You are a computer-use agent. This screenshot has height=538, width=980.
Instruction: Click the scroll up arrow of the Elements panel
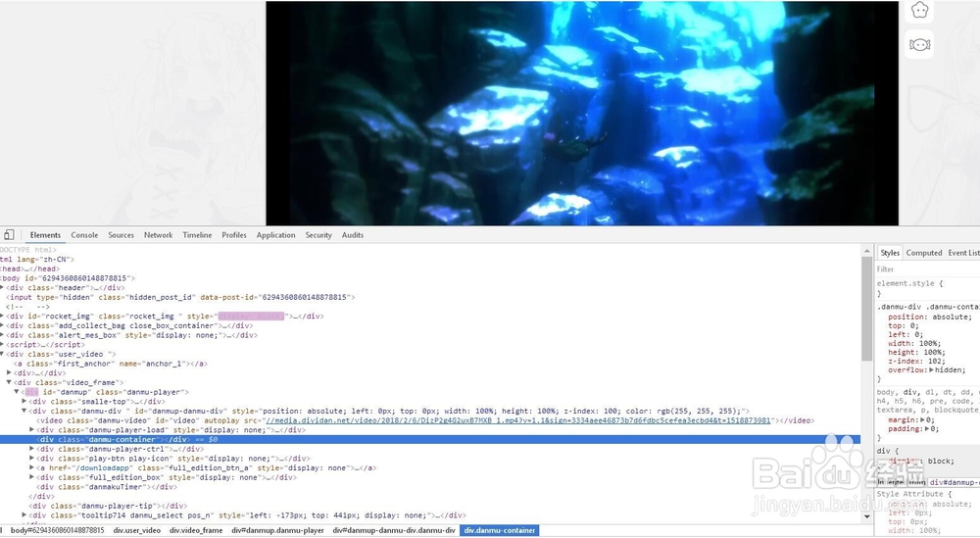point(866,251)
